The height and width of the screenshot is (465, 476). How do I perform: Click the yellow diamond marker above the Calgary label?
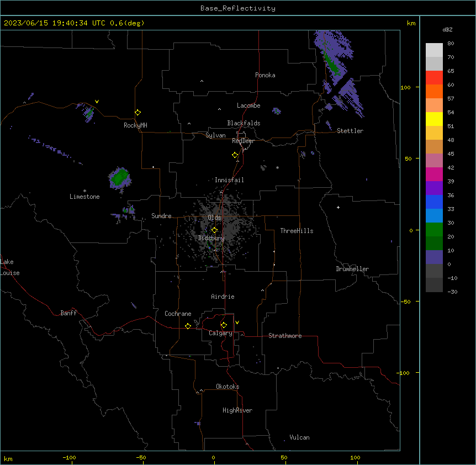tap(224, 325)
